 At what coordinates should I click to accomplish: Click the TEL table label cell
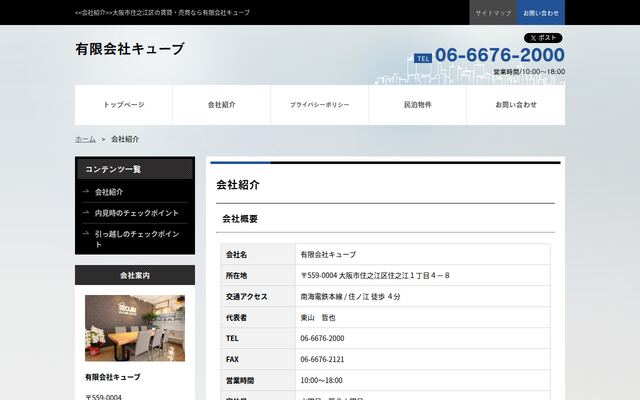(258, 338)
